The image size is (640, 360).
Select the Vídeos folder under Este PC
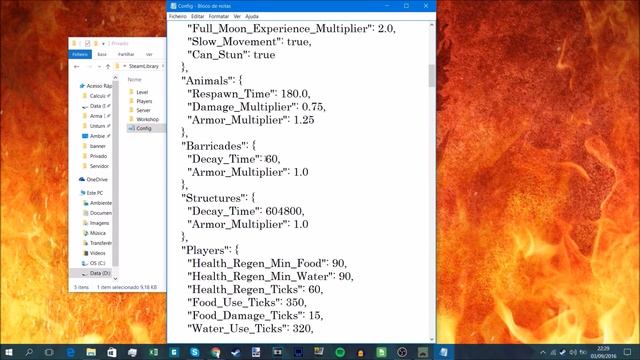[97, 253]
